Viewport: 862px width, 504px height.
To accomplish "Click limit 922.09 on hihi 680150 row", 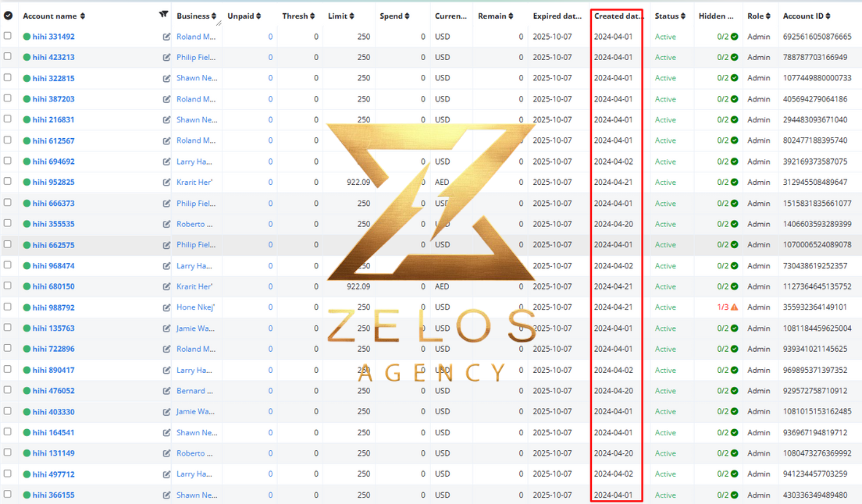I will 358,286.
